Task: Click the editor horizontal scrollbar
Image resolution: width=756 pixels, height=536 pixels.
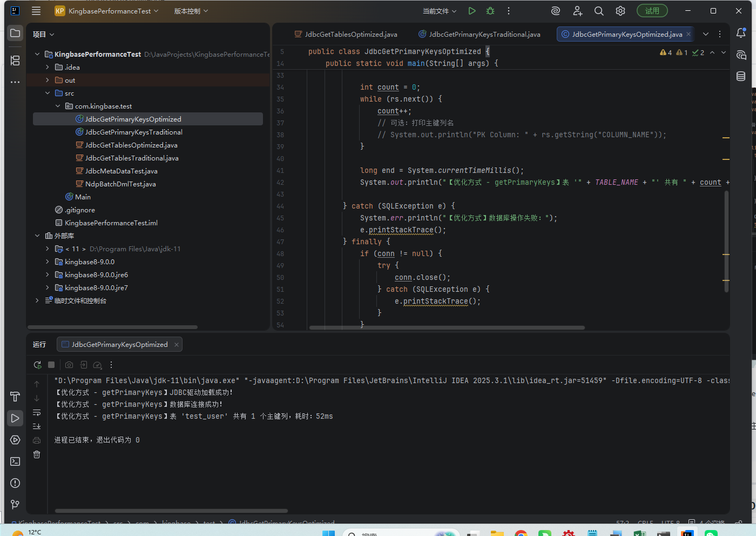Action: point(447,327)
